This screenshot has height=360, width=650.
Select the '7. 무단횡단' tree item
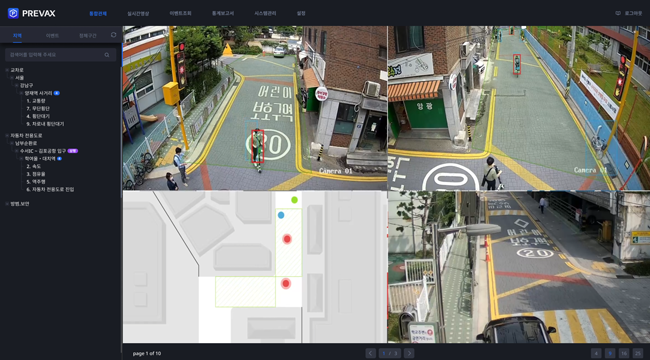coord(38,108)
